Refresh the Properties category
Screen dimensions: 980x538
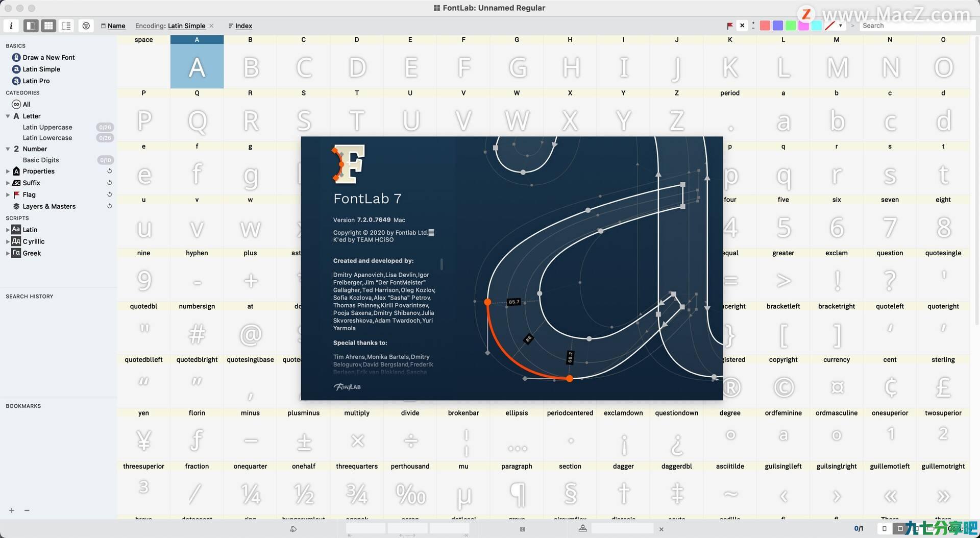coord(109,171)
